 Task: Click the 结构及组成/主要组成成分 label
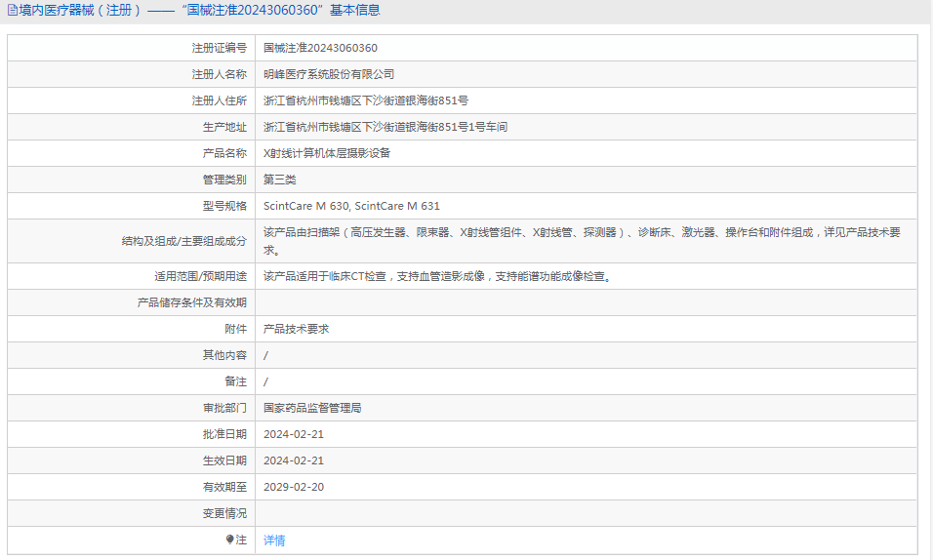[183, 241]
